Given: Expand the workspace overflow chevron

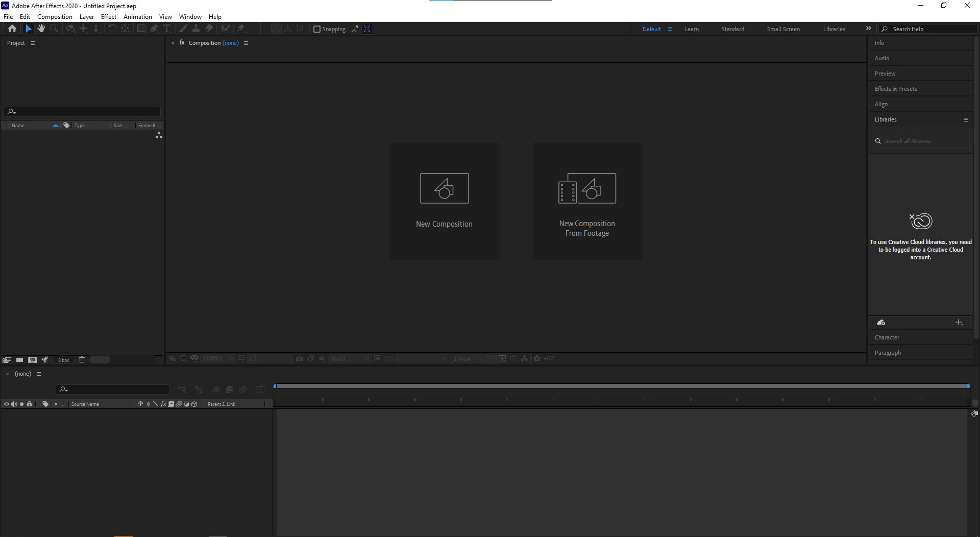Looking at the screenshot, I should [x=868, y=29].
